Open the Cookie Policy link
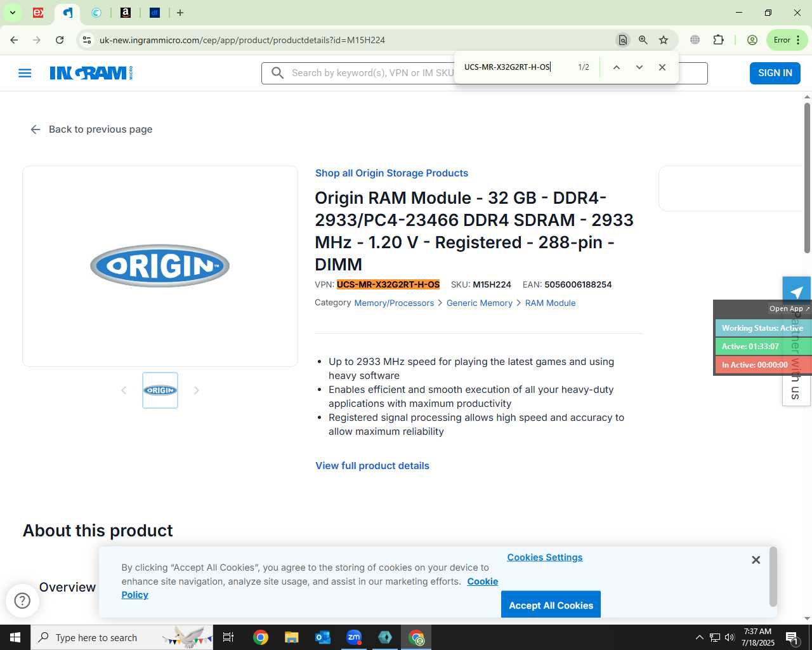This screenshot has height=650, width=812. [x=483, y=581]
